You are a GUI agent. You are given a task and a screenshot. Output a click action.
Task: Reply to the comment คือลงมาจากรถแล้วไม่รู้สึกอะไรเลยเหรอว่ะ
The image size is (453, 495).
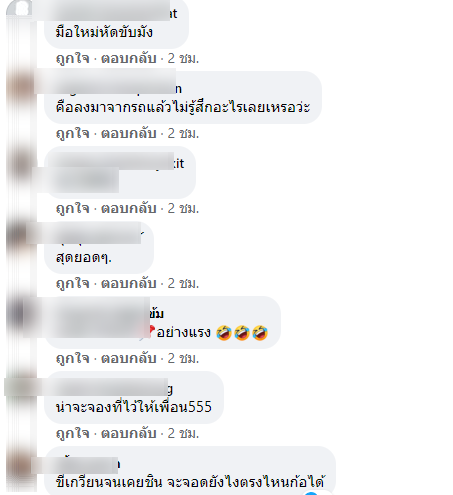tap(129, 133)
